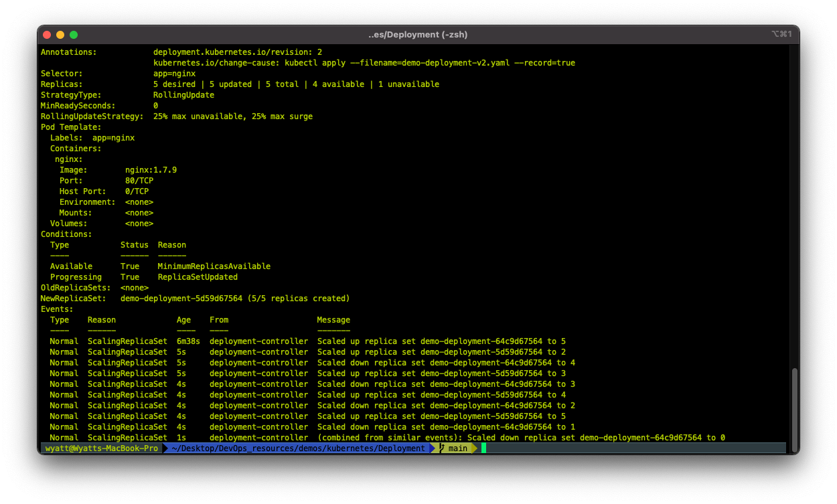Click 'Scaled down replica set demo-deployment-64c9d67564 to 4'
837x504 pixels.
pyautogui.click(x=446, y=363)
